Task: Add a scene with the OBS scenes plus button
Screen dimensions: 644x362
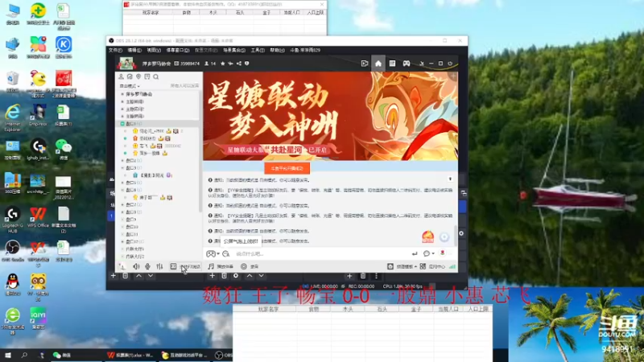Action: (x=113, y=276)
